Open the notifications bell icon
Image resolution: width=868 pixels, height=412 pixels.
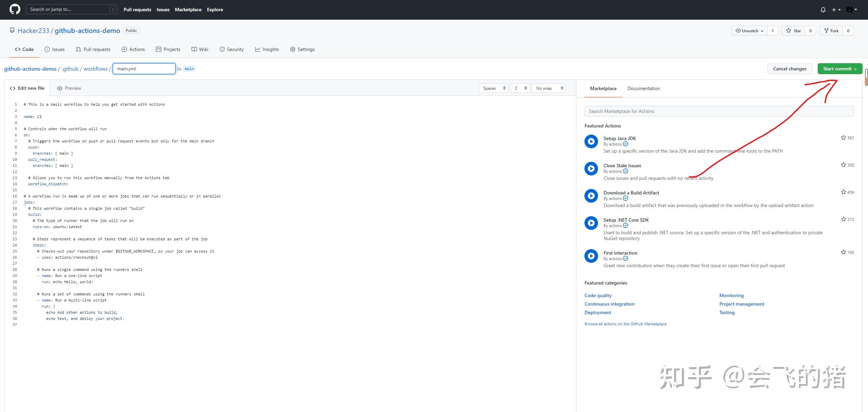(823, 9)
